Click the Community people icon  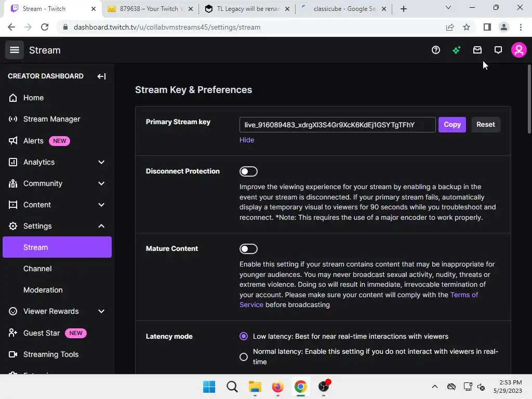pos(13,183)
